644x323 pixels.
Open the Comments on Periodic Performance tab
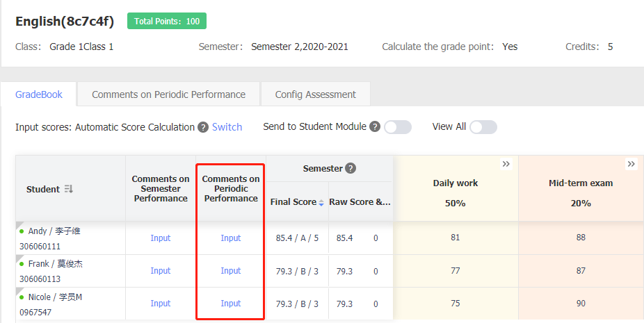pos(169,94)
